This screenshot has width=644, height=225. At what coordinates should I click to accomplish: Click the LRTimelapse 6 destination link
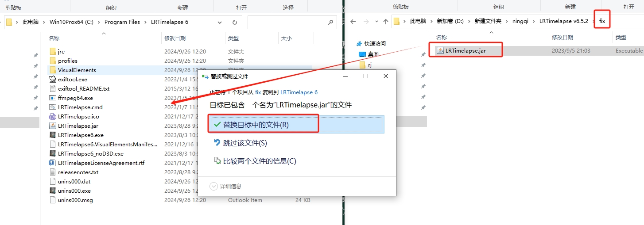(x=299, y=92)
